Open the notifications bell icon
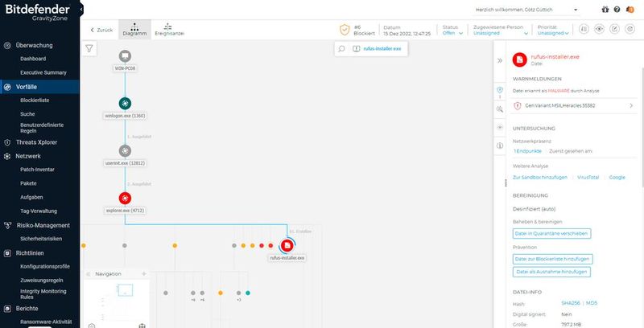The image size is (644, 328). 630,10
